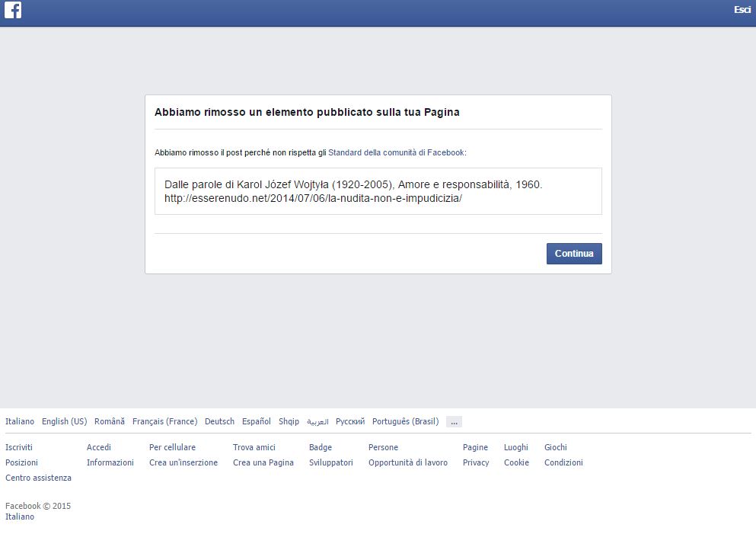Open the Giochi footer link

point(556,448)
